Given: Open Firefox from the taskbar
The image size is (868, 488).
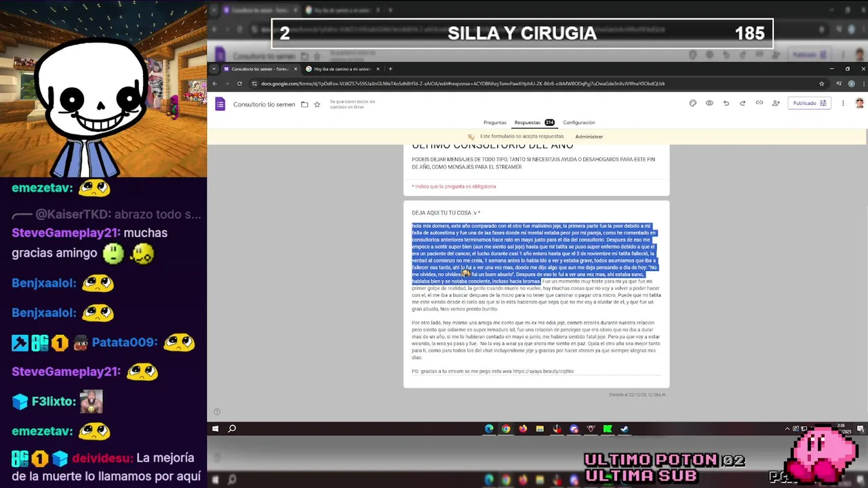Looking at the screenshot, I should (523, 428).
